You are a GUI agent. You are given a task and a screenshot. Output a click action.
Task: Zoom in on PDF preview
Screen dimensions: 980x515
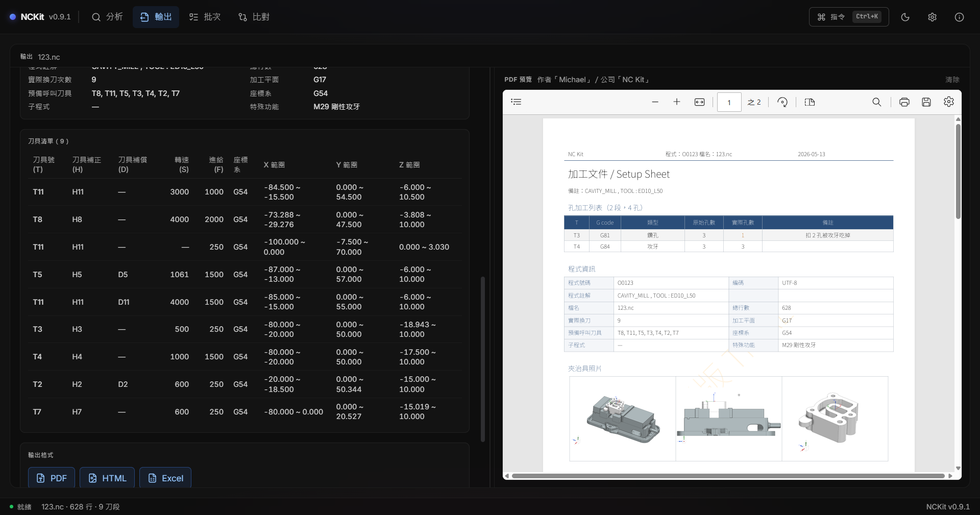click(677, 102)
